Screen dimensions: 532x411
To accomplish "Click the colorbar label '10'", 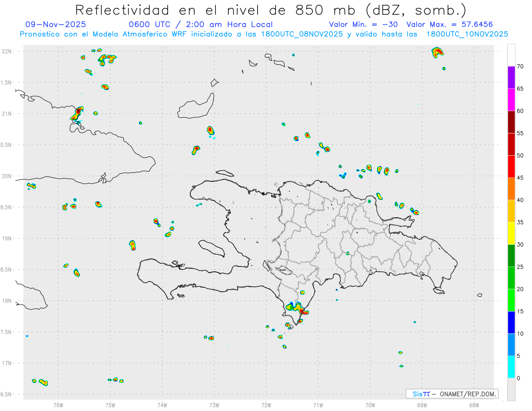I will [520, 333].
